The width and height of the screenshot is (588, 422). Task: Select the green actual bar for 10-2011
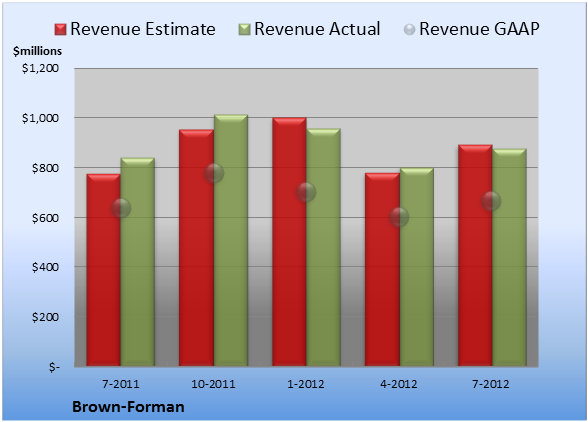231,240
